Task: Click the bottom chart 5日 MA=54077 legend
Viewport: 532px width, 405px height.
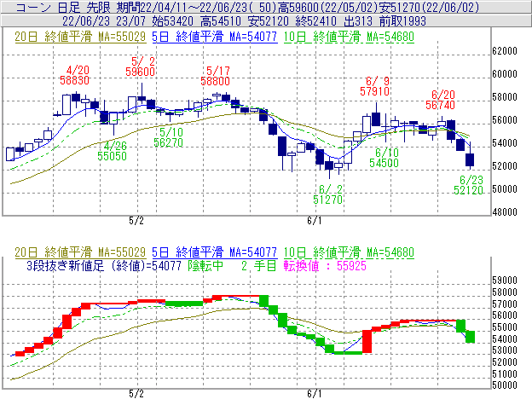Action: coord(215,252)
